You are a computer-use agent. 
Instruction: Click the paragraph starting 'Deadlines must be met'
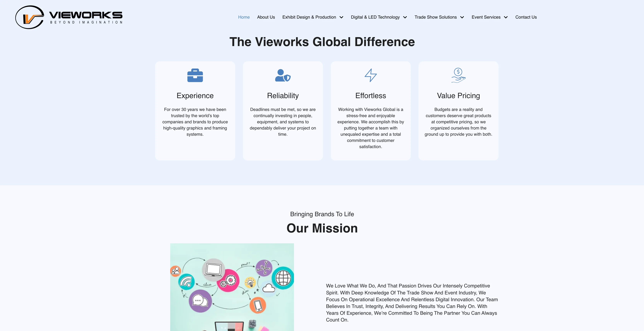[x=283, y=122]
